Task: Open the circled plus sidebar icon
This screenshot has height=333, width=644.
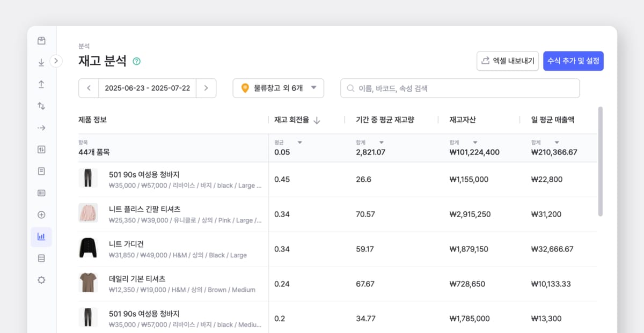Action: (x=41, y=214)
